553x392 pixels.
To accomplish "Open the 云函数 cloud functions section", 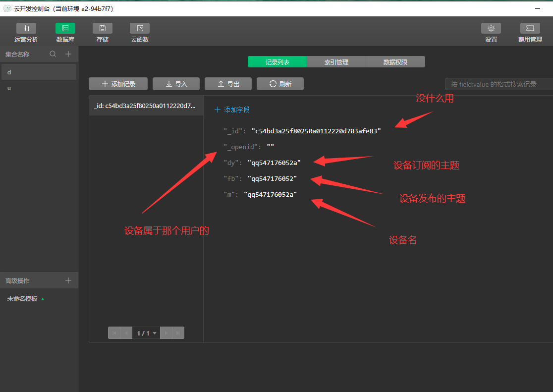I will click(x=140, y=33).
